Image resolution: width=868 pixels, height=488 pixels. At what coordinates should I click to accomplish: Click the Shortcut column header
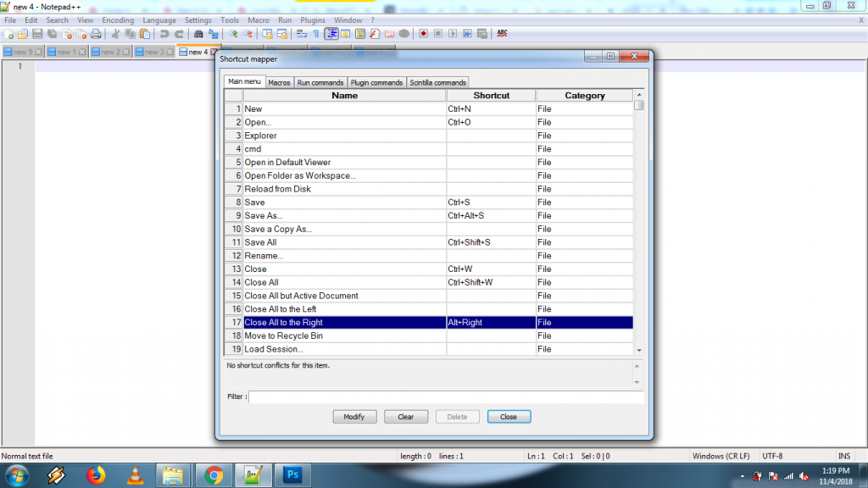pos(491,96)
